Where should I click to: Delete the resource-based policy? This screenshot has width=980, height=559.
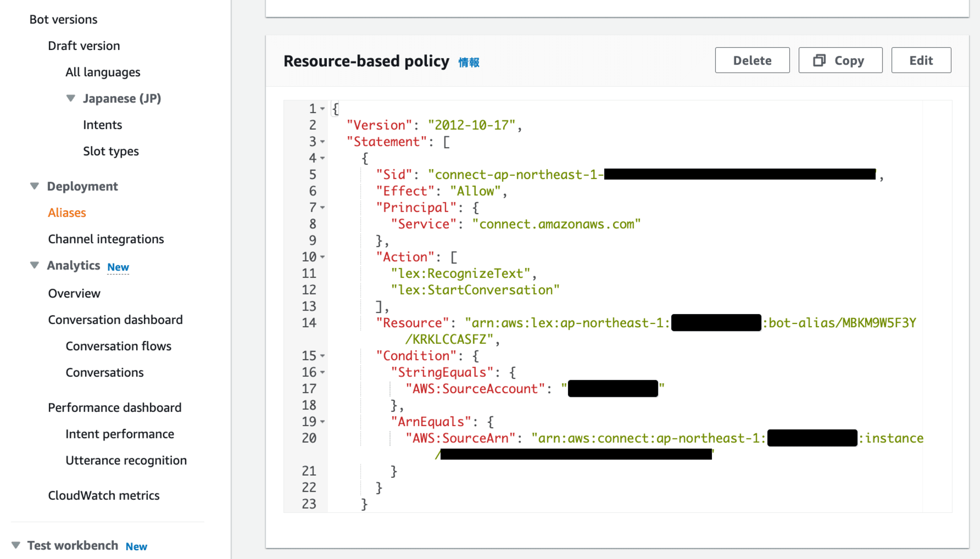(752, 60)
